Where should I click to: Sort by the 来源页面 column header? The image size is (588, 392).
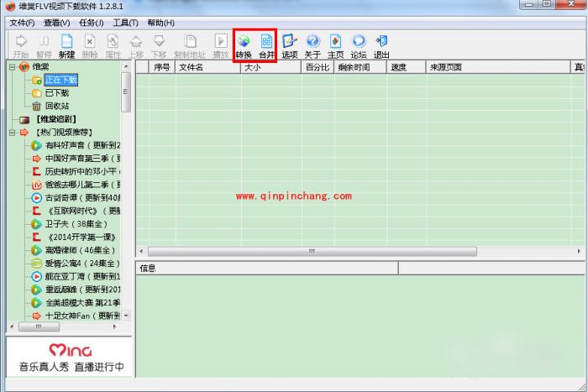click(x=498, y=67)
